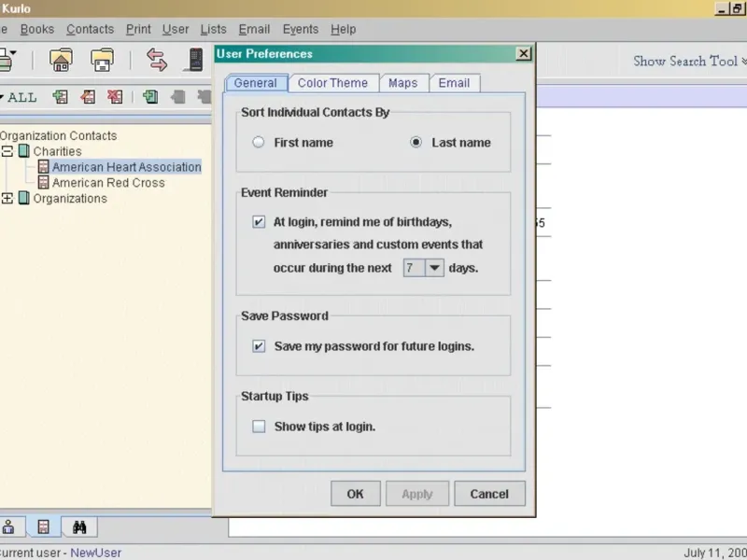
Task: Click Cancel in User Preferences
Action: (489, 494)
